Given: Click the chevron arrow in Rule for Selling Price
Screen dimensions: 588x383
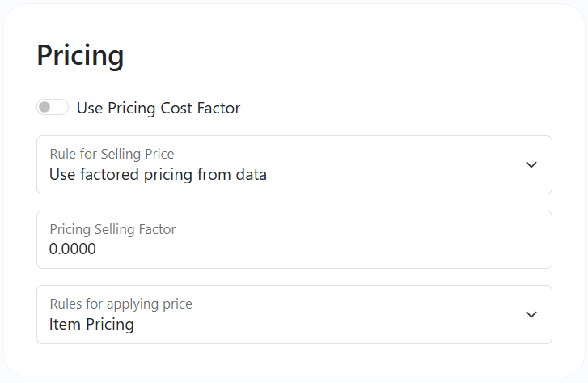Looking at the screenshot, I should click(x=531, y=165).
